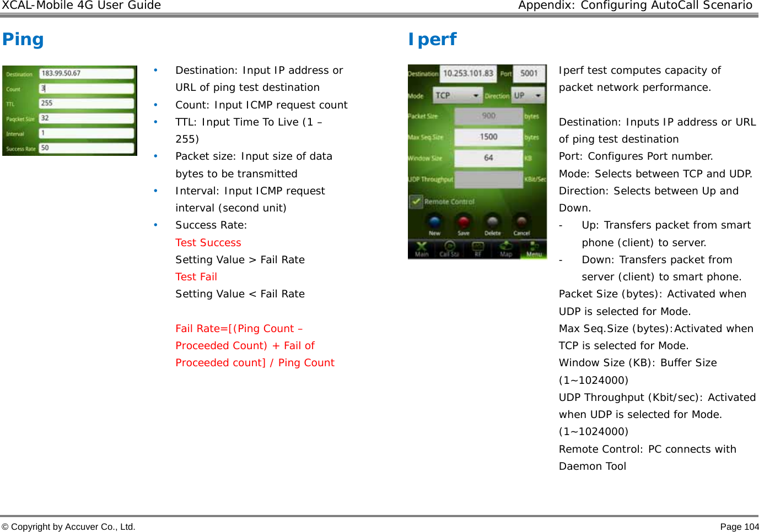Select the Iperf Destination field 10.253.101.83
This screenshot has height=532, width=759.
coord(469,73)
